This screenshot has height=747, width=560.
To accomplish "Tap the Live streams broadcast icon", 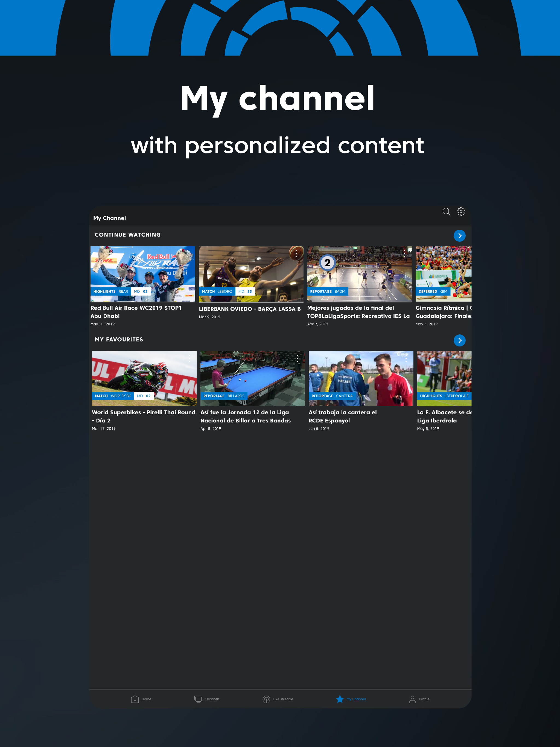I will pyautogui.click(x=266, y=699).
